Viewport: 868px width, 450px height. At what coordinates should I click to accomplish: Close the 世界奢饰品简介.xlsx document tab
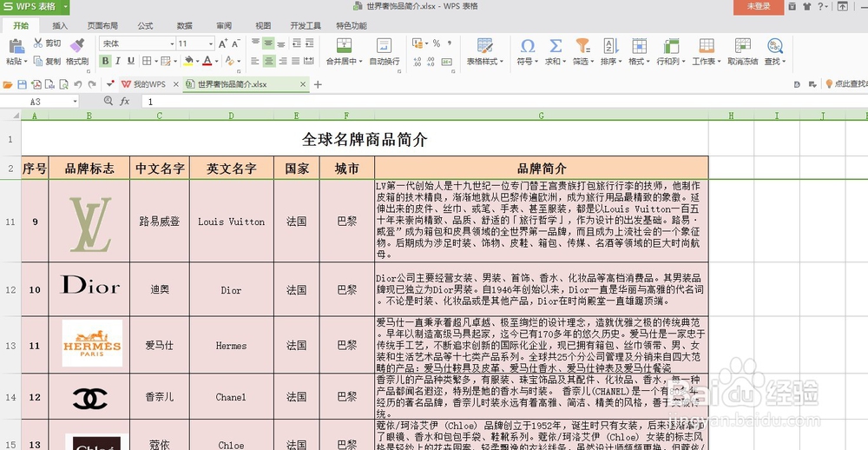[x=303, y=84]
